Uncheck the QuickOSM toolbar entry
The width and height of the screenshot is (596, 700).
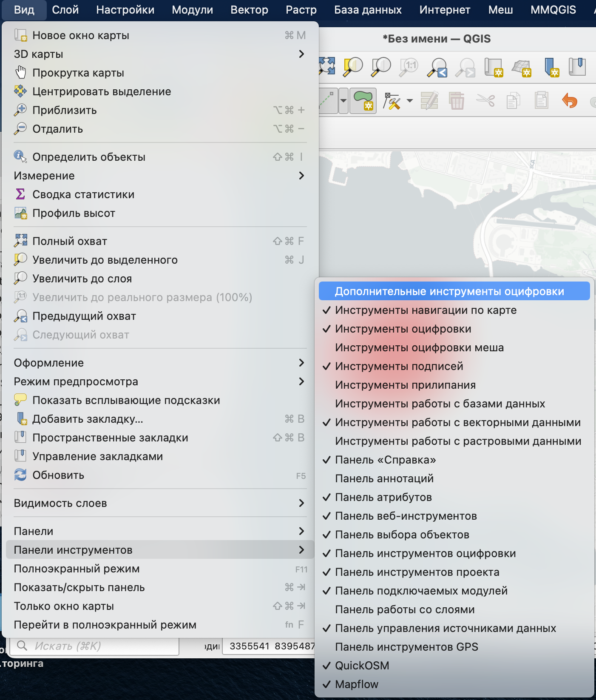coord(362,666)
